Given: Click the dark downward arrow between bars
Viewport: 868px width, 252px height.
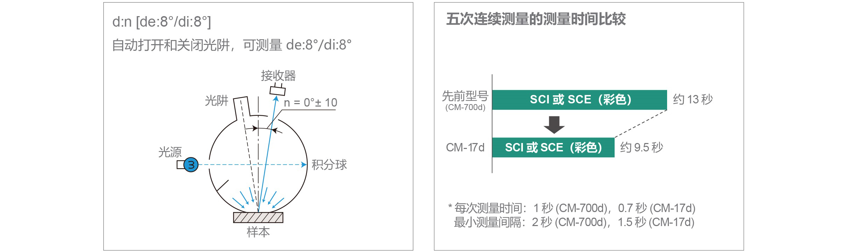Looking at the screenshot, I should [554, 124].
